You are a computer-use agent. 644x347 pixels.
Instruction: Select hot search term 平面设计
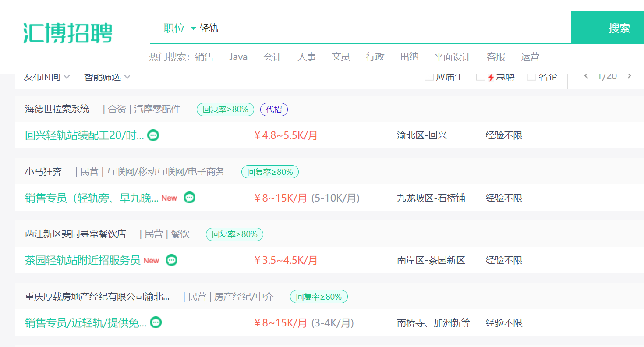(x=453, y=57)
